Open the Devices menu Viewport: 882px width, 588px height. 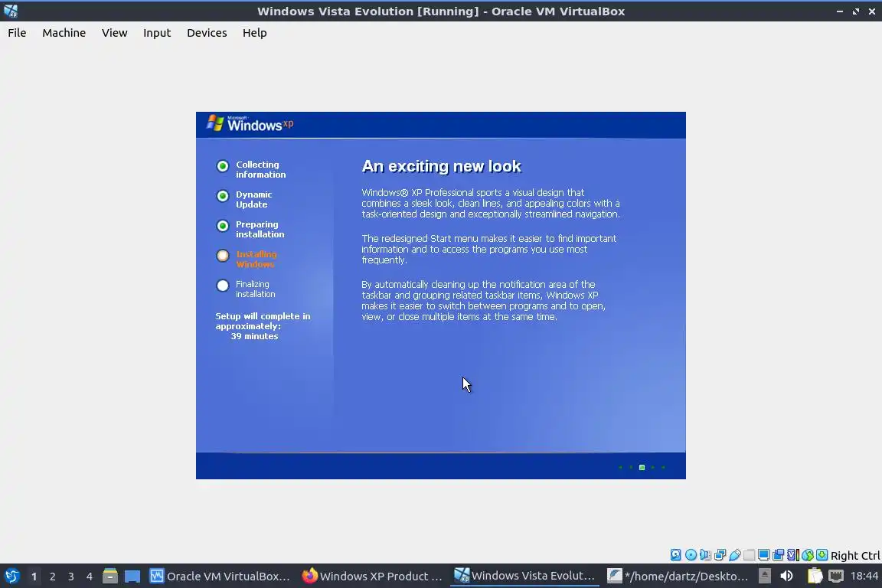tap(207, 33)
